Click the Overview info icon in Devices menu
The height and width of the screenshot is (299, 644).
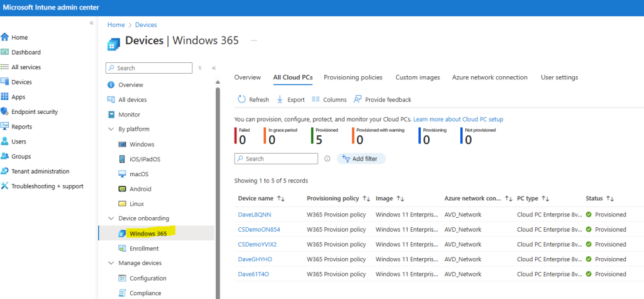coord(111,85)
